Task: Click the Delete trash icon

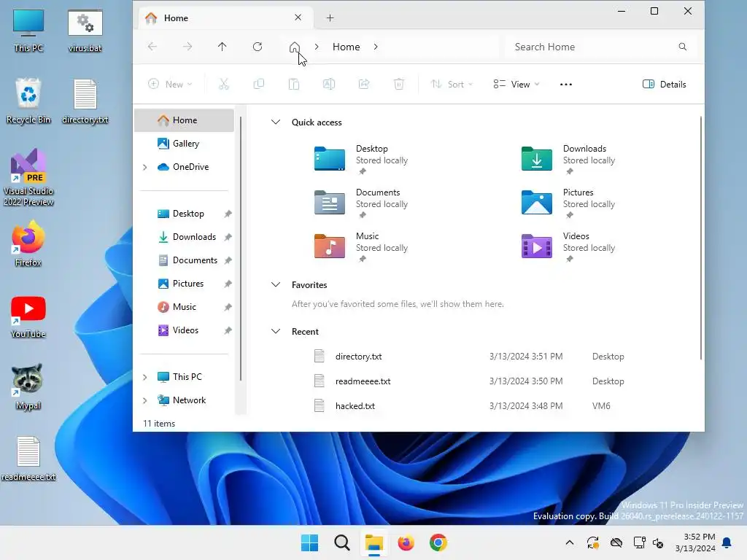Action: (399, 85)
